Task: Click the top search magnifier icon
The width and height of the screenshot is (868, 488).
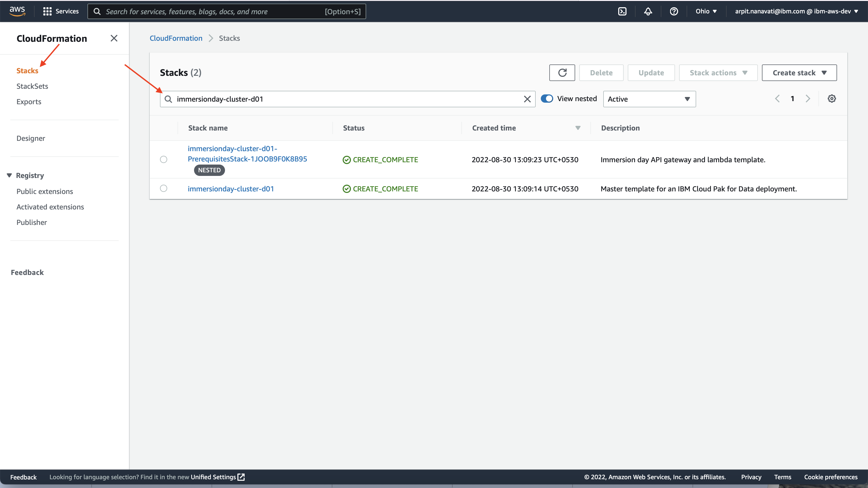Action: point(97,11)
